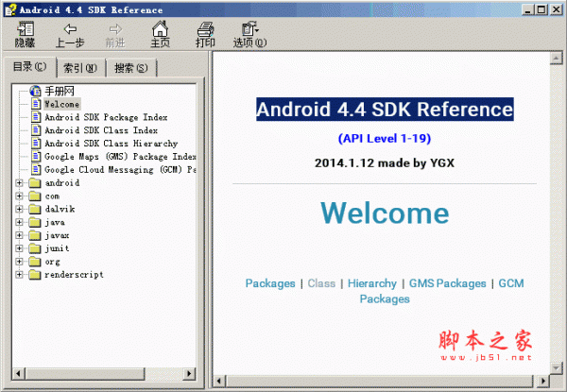
Task: Expand the dalvik tree node
Action: pyautogui.click(x=20, y=209)
